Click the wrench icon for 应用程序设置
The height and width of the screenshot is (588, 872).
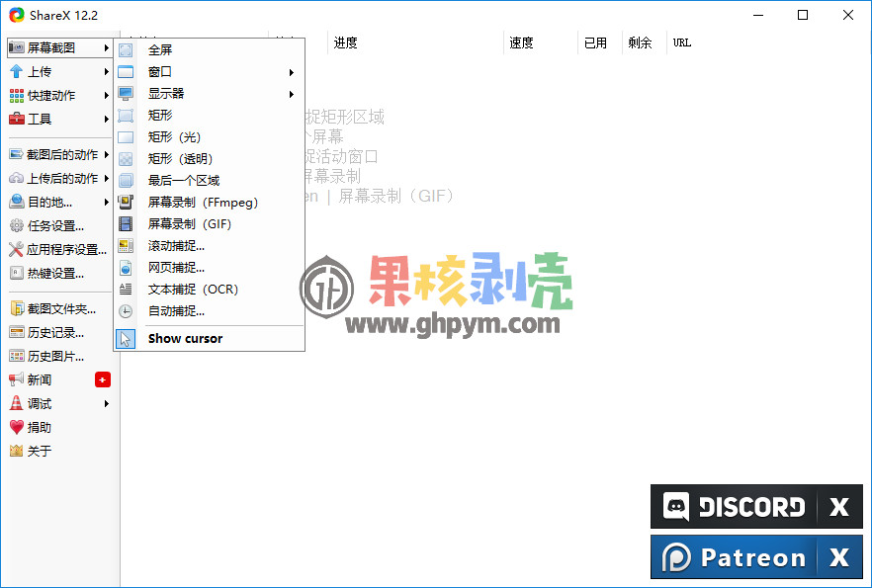click(x=17, y=250)
